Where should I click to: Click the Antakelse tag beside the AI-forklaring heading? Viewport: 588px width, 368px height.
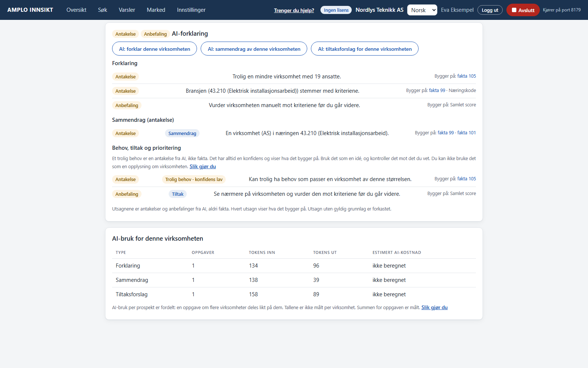coord(125,34)
